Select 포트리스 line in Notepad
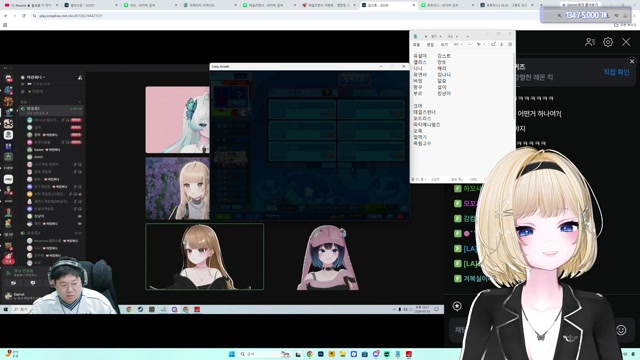Screen dimensions: 640x360 422,118
